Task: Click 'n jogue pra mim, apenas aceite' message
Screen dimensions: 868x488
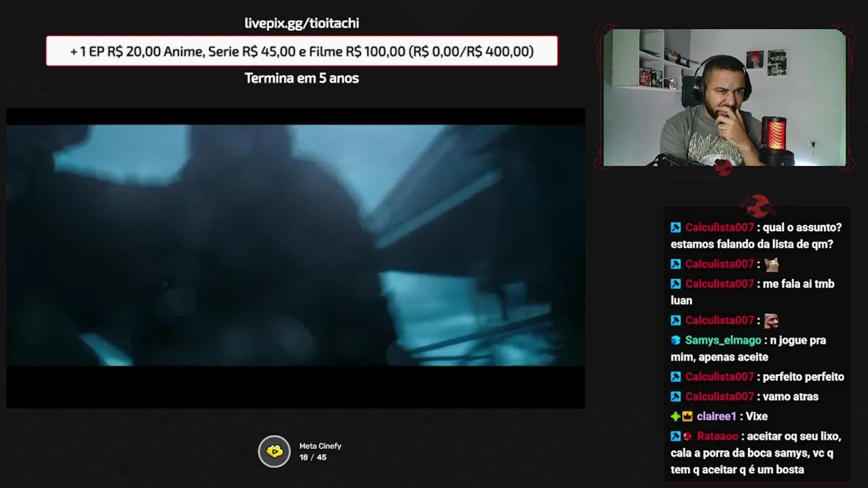Action: click(749, 348)
